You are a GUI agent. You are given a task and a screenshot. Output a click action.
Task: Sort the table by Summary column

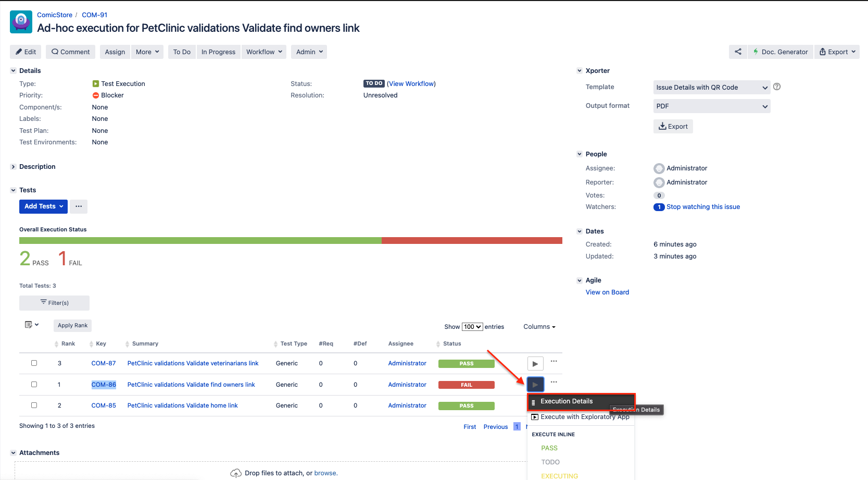coord(142,344)
